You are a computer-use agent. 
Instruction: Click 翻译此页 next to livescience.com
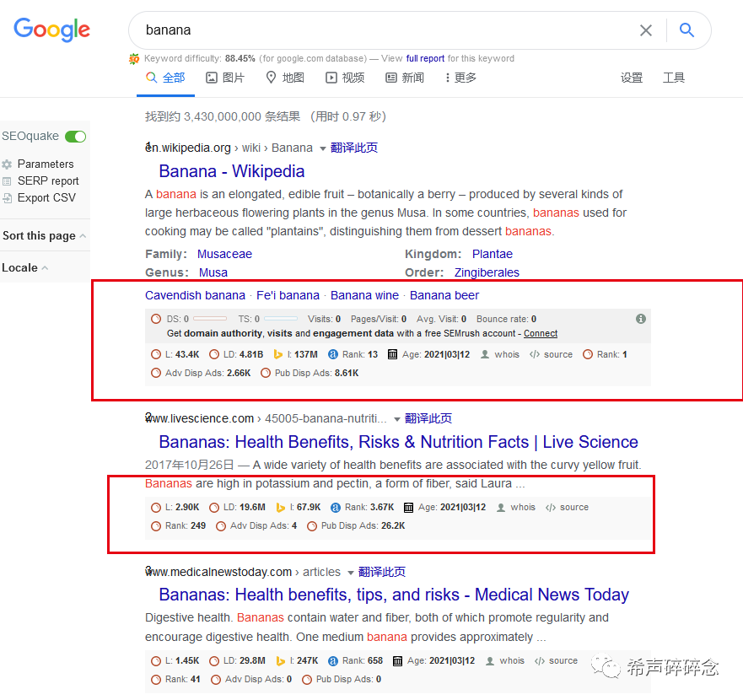pos(428,418)
